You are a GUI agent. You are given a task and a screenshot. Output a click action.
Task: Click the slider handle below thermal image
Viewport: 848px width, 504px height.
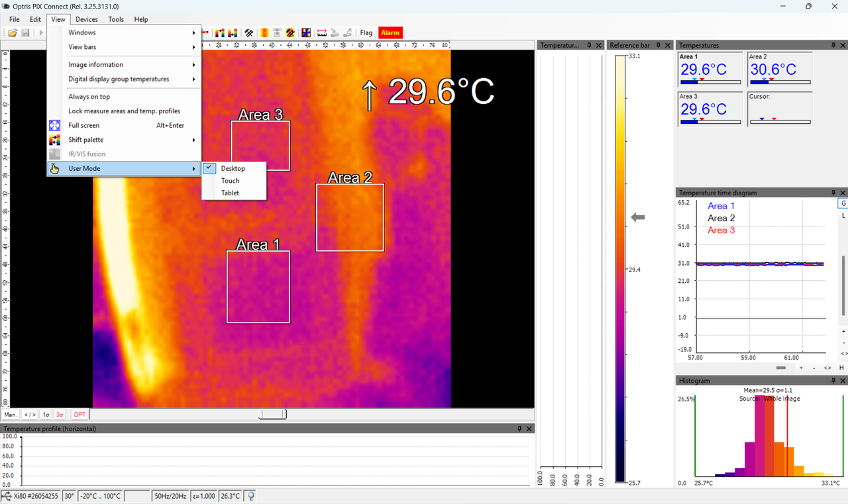272,415
